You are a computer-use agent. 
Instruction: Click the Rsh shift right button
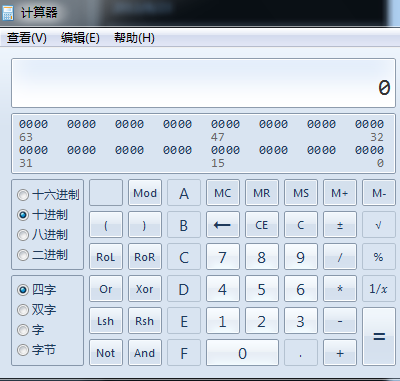[145, 321]
